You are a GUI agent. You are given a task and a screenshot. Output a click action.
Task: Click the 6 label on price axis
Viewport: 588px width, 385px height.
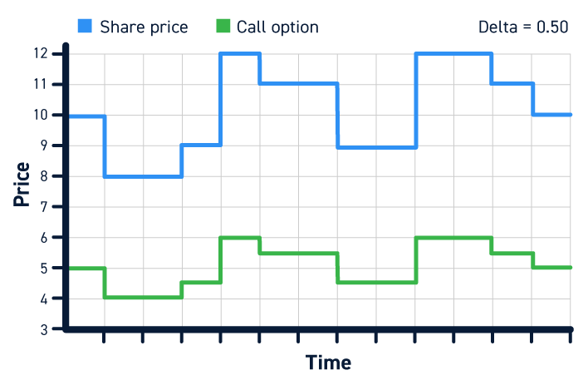point(44,237)
